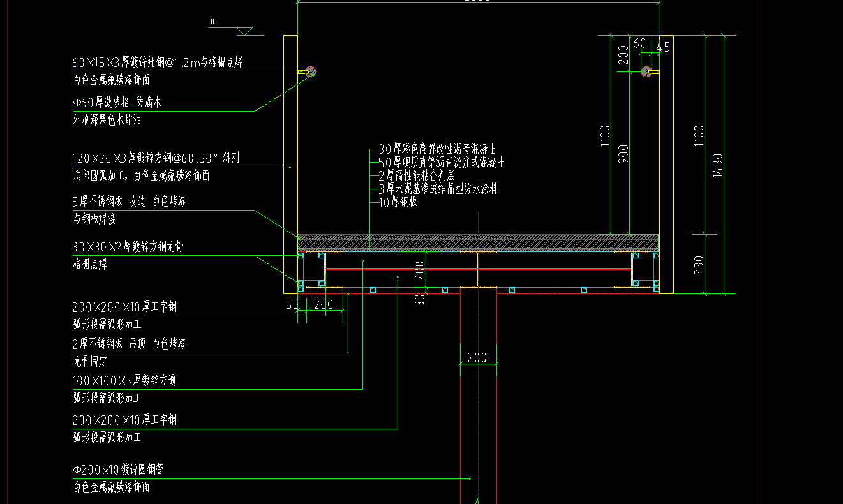Click the '格栅点焊' note
Image resolution: width=843 pixels, height=504 pixels.
pyautogui.click(x=90, y=264)
